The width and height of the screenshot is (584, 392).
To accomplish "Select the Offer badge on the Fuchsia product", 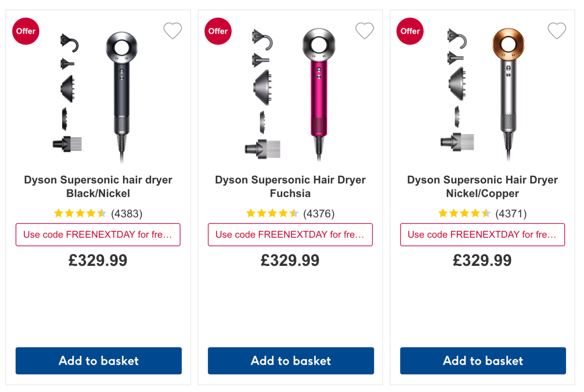I will 218,31.
